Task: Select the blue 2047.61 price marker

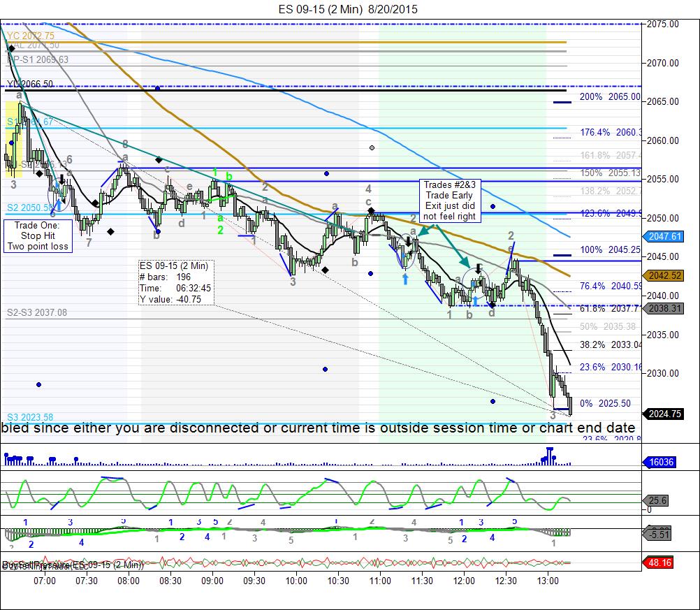Action: (x=663, y=236)
